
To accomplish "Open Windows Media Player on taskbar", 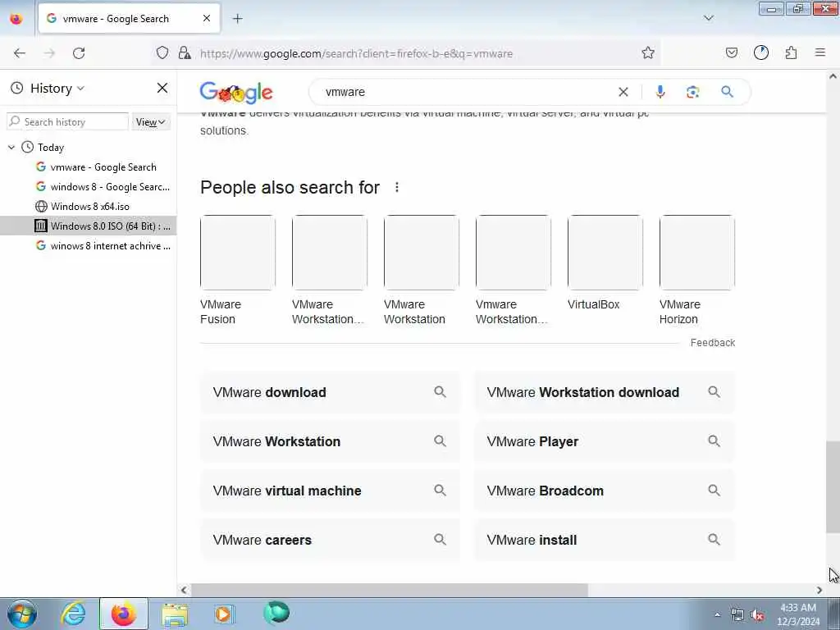I will point(223,614).
